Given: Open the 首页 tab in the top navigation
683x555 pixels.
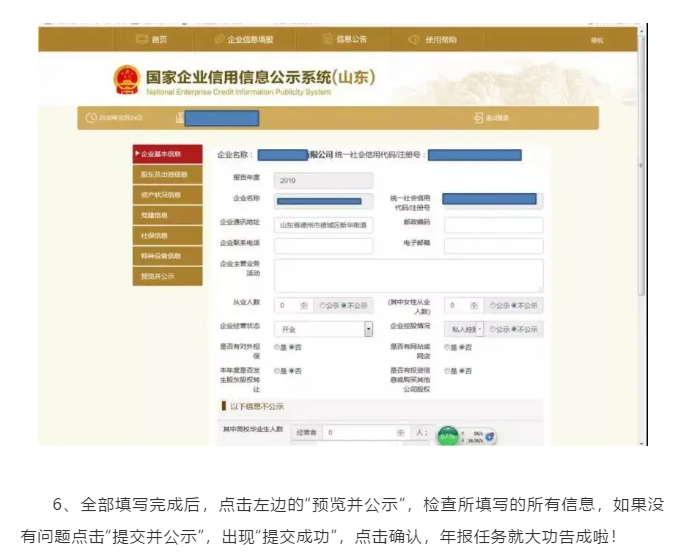Looking at the screenshot, I should click(x=152, y=39).
